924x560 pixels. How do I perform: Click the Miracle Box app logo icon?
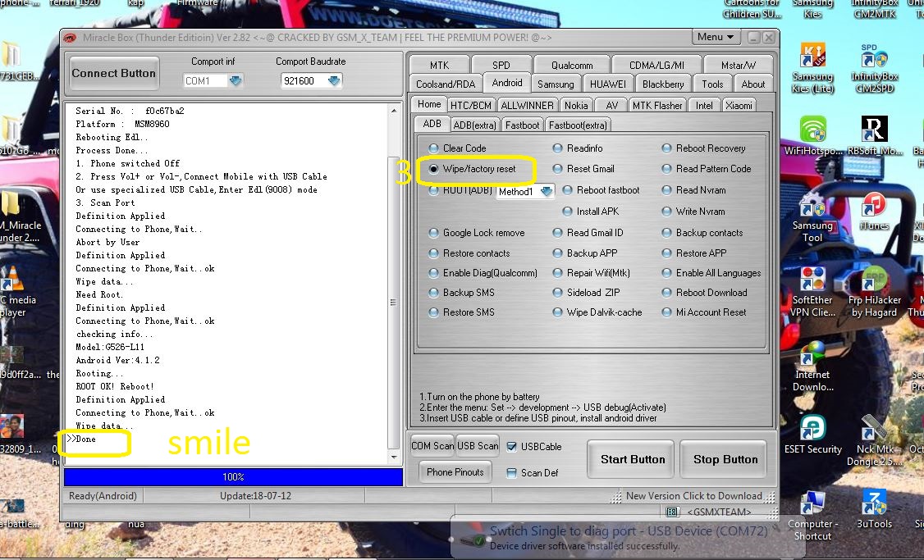click(x=70, y=38)
